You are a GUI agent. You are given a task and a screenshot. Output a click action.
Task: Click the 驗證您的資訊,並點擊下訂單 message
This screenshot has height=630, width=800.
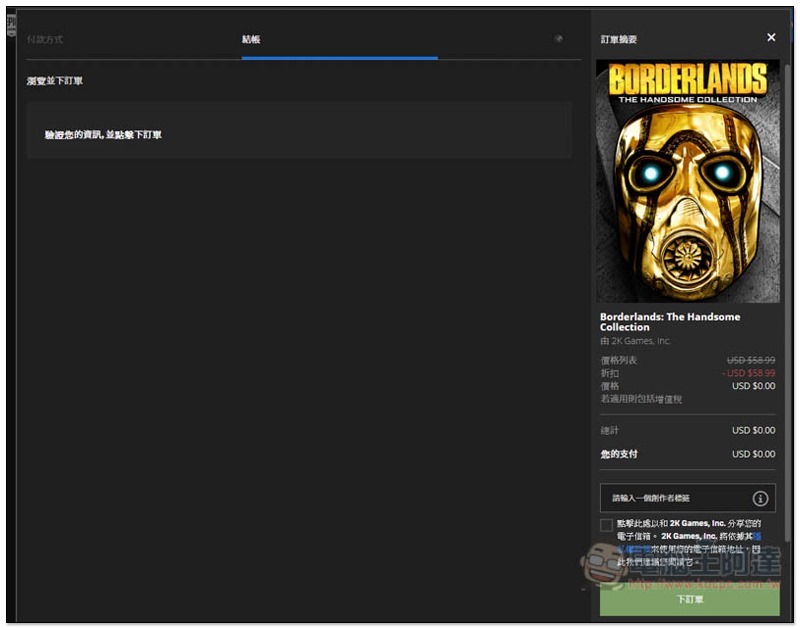pos(103,135)
